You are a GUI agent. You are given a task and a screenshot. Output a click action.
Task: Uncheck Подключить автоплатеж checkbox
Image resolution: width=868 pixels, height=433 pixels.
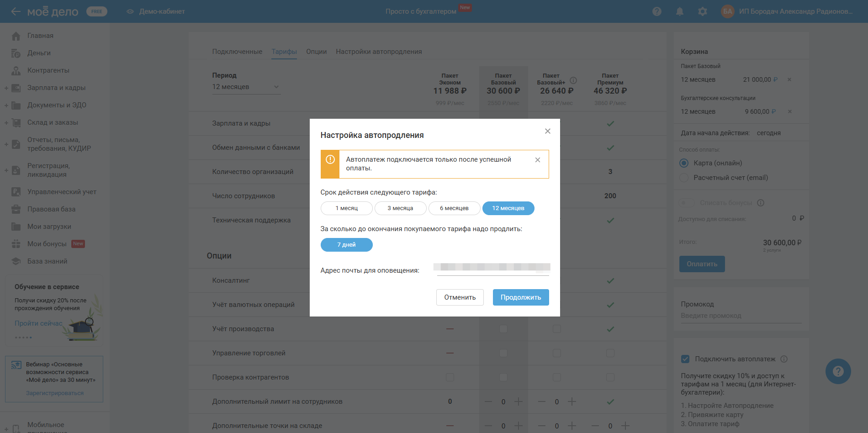(x=685, y=359)
